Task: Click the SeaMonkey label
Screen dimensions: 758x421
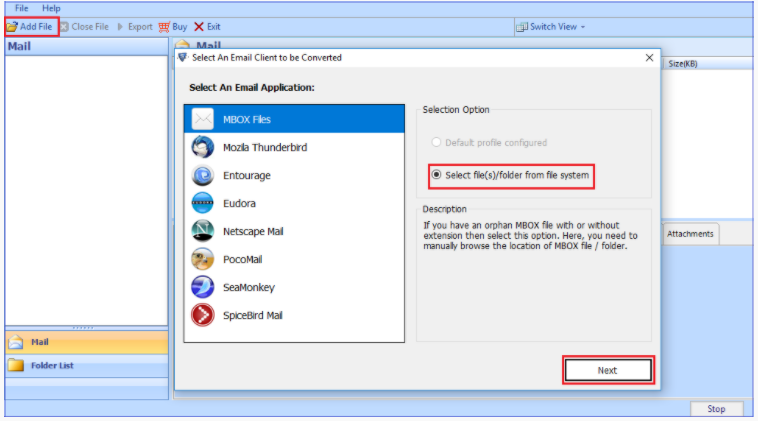Action: (x=248, y=288)
